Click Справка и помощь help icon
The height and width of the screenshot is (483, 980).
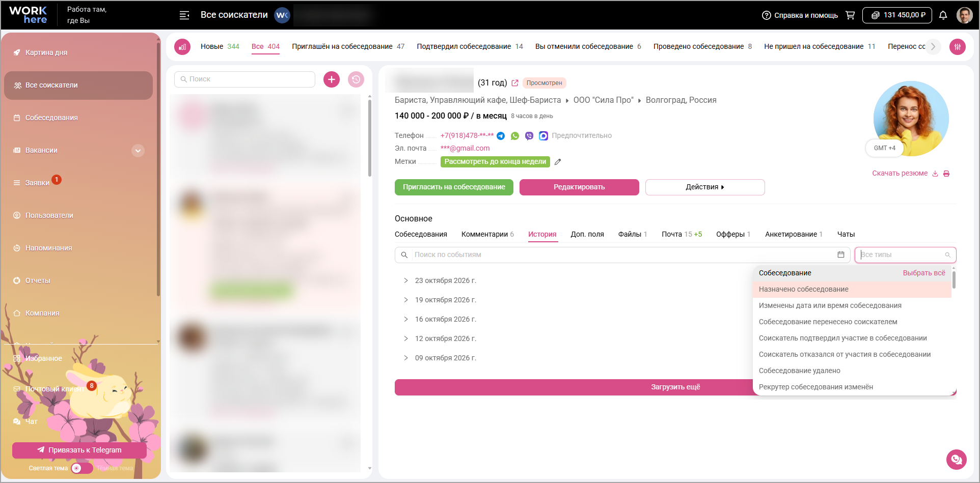pyautogui.click(x=800, y=15)
